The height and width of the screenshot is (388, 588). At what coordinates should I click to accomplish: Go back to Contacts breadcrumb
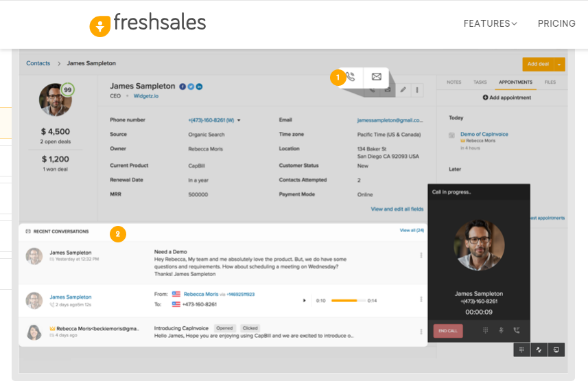coord(38,63)
